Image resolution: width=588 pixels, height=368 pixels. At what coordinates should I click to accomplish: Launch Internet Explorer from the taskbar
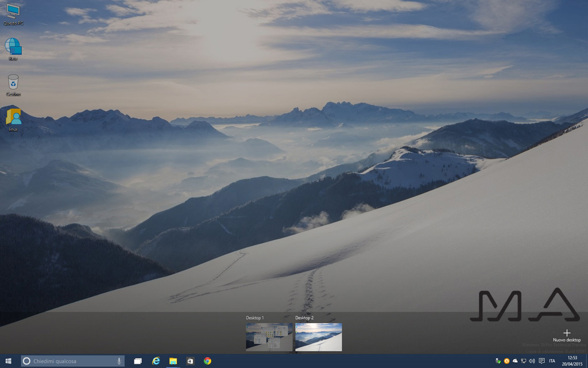pos(156,361)
